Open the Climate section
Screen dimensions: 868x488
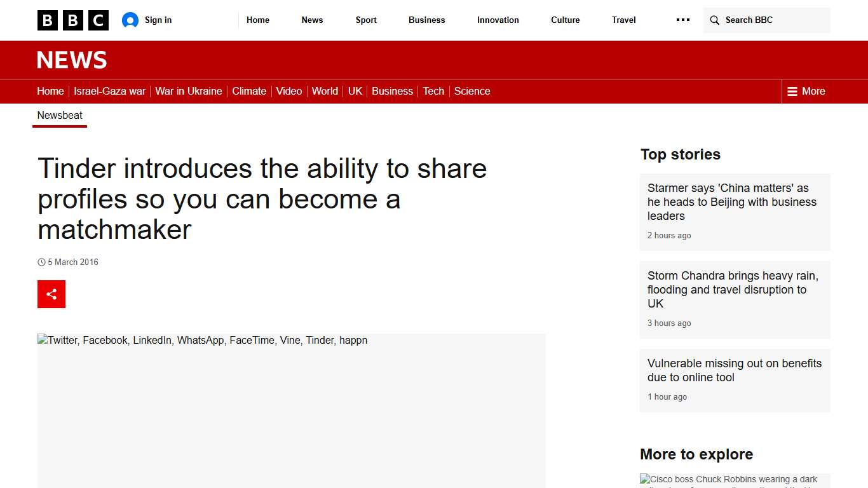(248, 91)
